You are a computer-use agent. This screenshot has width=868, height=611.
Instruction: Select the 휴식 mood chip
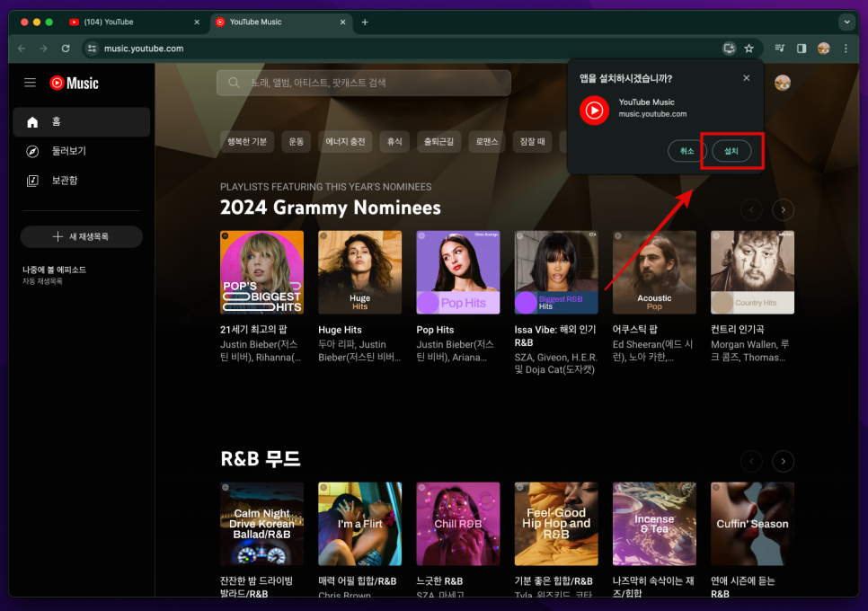(x=394, y=142)
